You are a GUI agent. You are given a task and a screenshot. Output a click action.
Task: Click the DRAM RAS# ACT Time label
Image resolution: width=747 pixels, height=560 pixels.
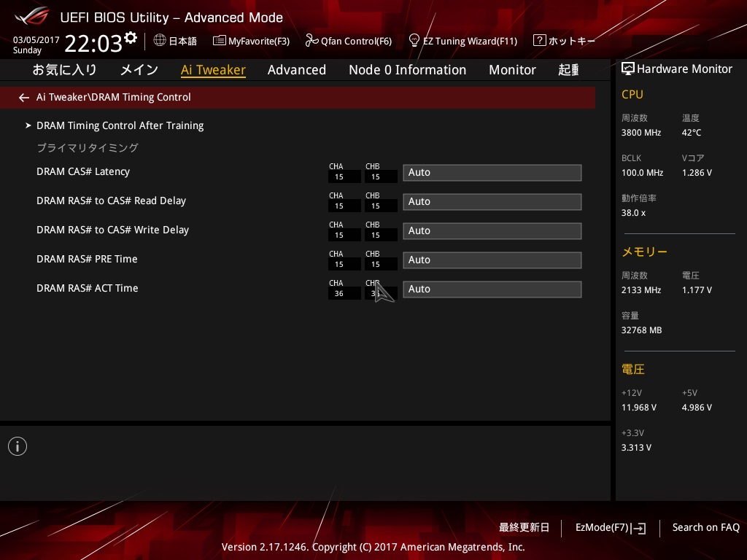pyautogui.click(x=88, y=288)
